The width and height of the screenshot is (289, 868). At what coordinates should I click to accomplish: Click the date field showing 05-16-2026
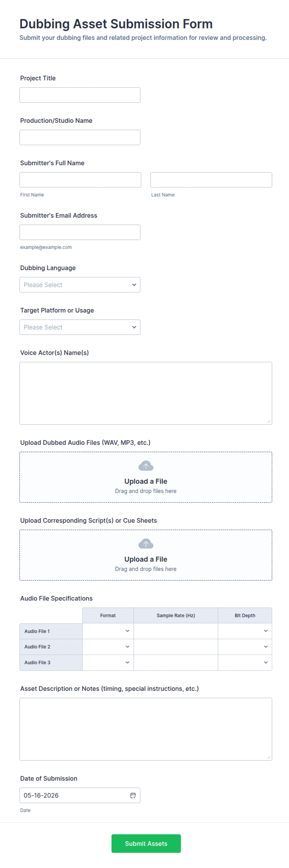coord(80,795)
